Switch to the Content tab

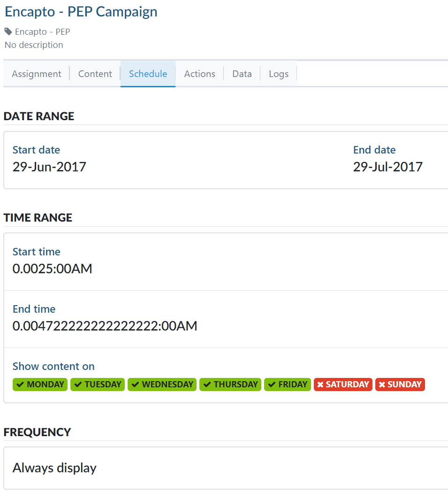pyautogui.click(x=95, y=74)
